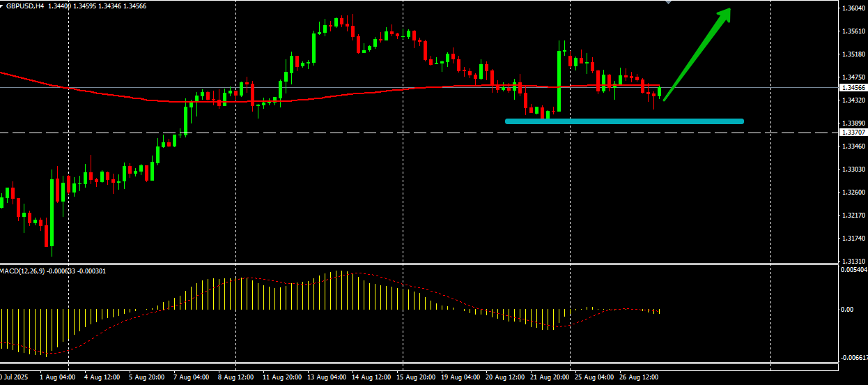
Task: Click the 1.31740 price scale label
Action: point(853,239)
